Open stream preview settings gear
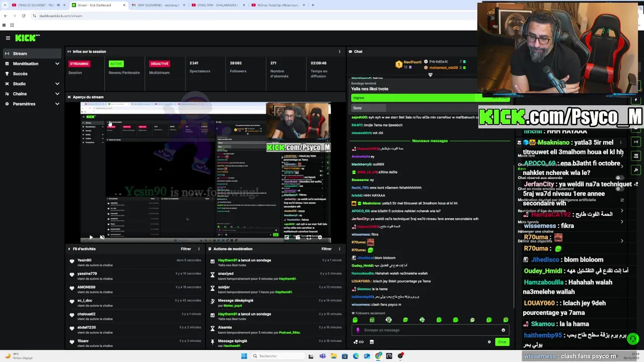This screenshot has width=644, height=362. 319,237
